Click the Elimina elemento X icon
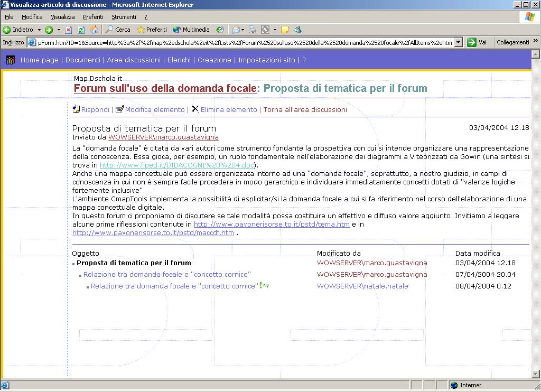 click(195, 109)
